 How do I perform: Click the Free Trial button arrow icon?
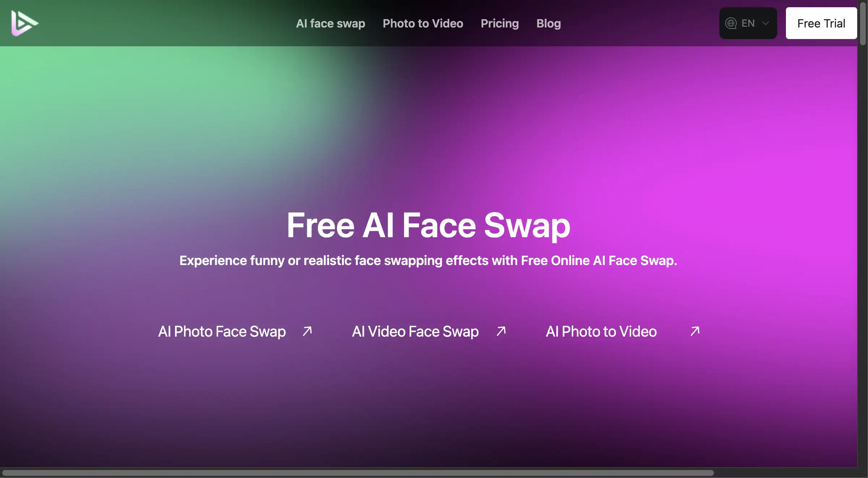821,23
